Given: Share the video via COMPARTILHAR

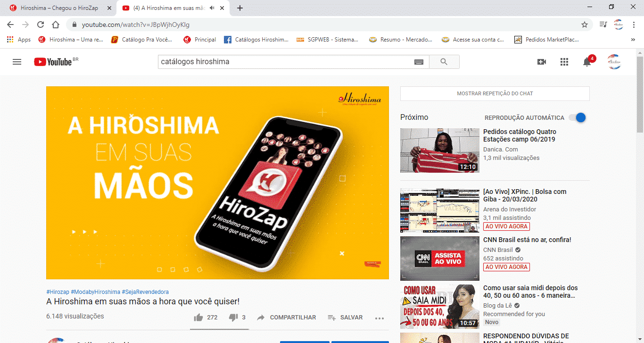Looking at the screenshot, I should pyautogui.click(x=286, y=318).
